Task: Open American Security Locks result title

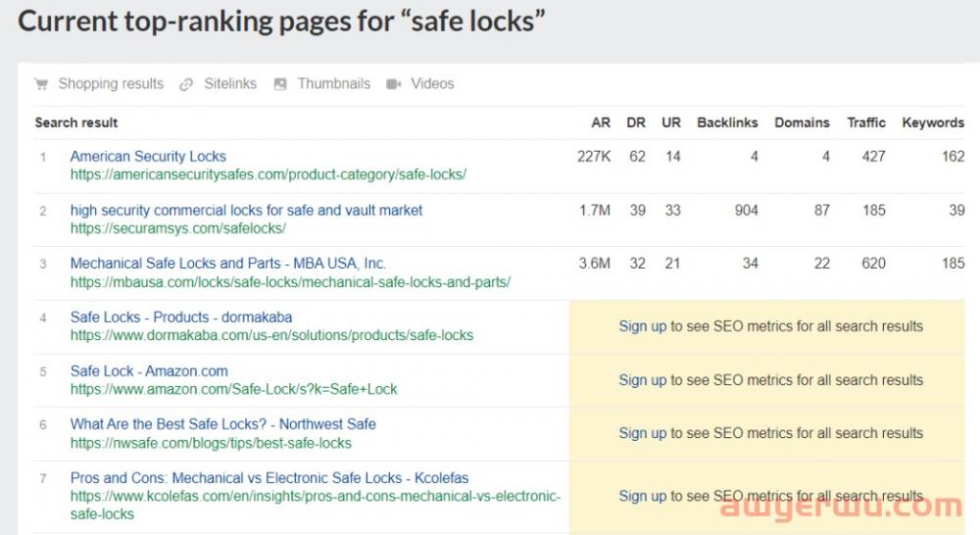Action: (148, 156)
